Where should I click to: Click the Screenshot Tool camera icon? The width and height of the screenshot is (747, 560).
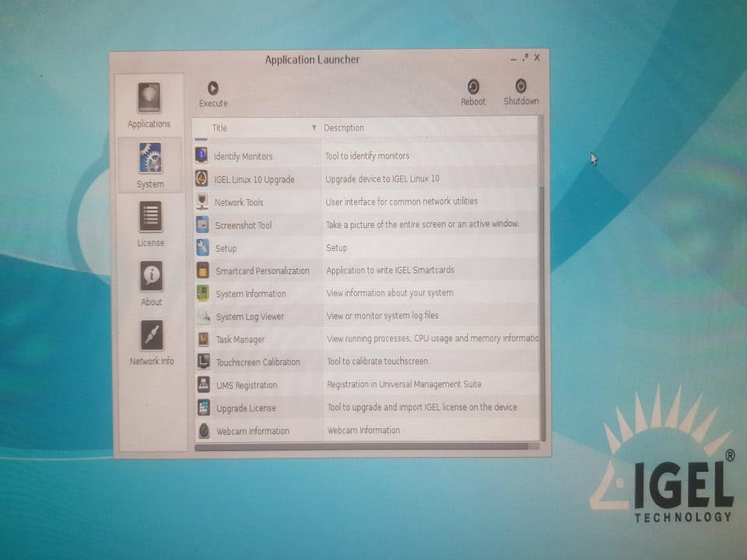pos(202,224)
